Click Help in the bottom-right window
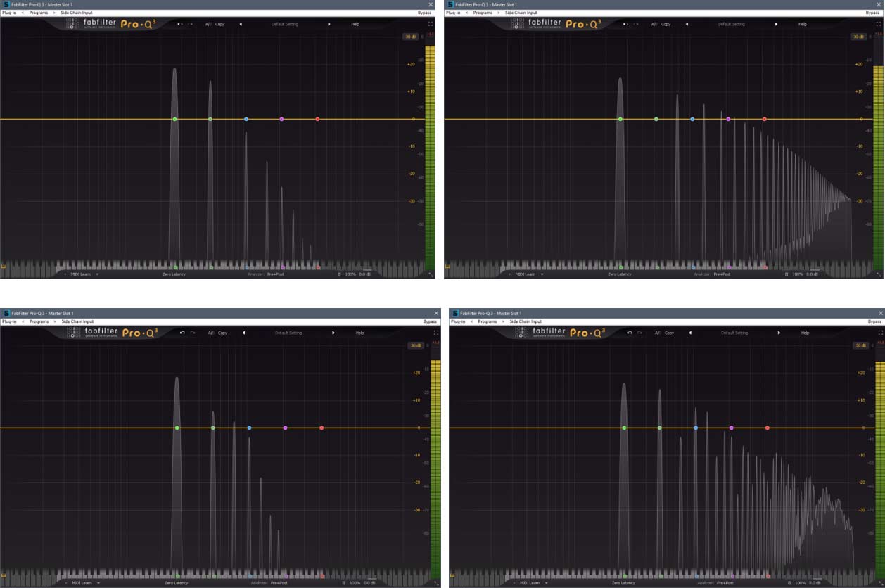Screen dimensions: 885x588 pyautogui.click(x=806, y=333)
